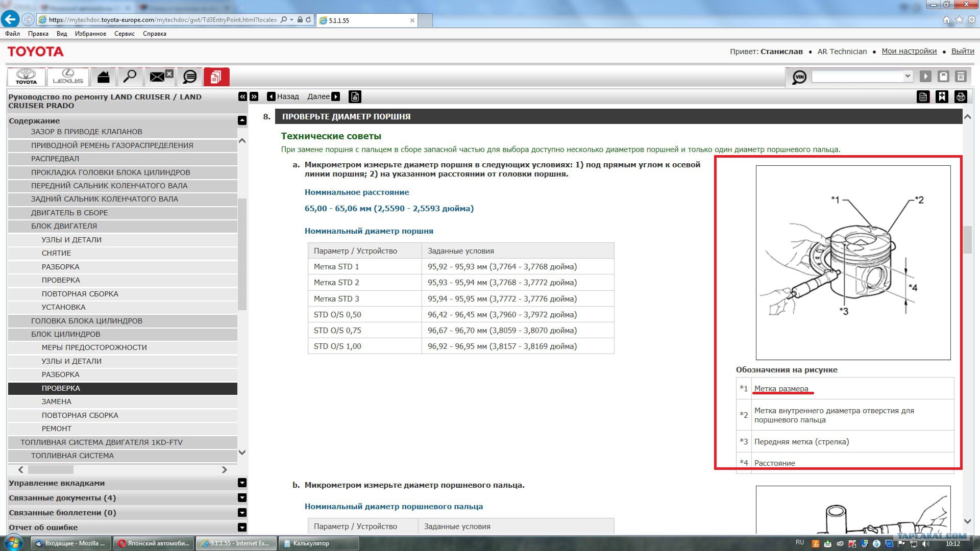Screen dimensions: 980x551
Task: Open the Сервис menu
Action: (x=124, y=34)
